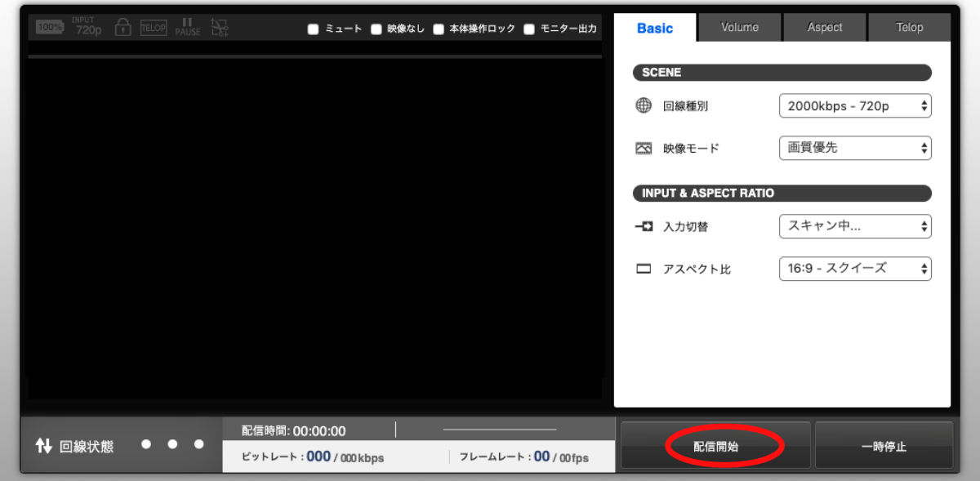
Task: Switch to the Volume tab
Action: coord(739,28)
